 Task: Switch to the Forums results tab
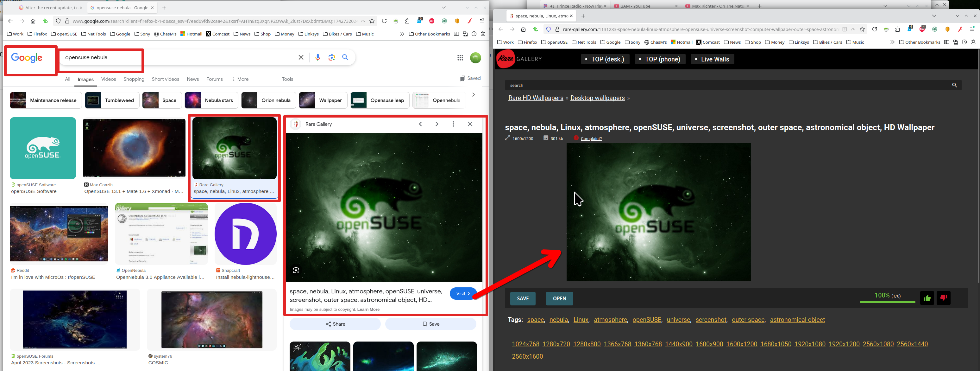[x=215, y=79]
